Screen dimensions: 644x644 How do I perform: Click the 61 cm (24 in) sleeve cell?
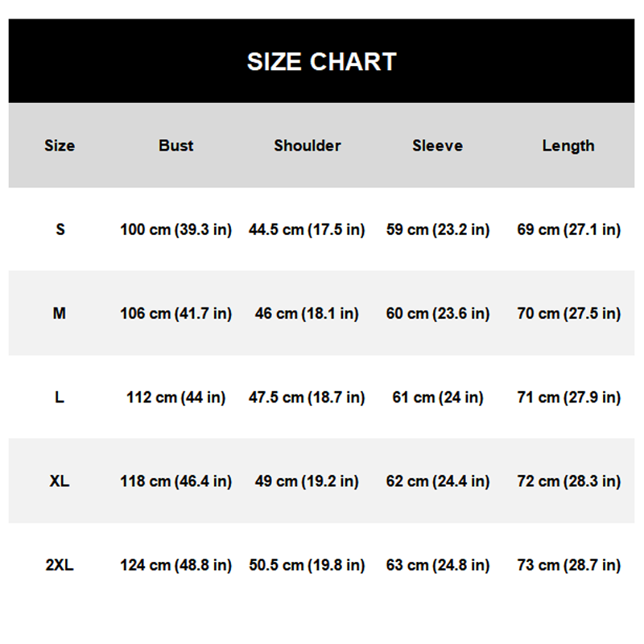pyautogui.click(x=437, y=397)
